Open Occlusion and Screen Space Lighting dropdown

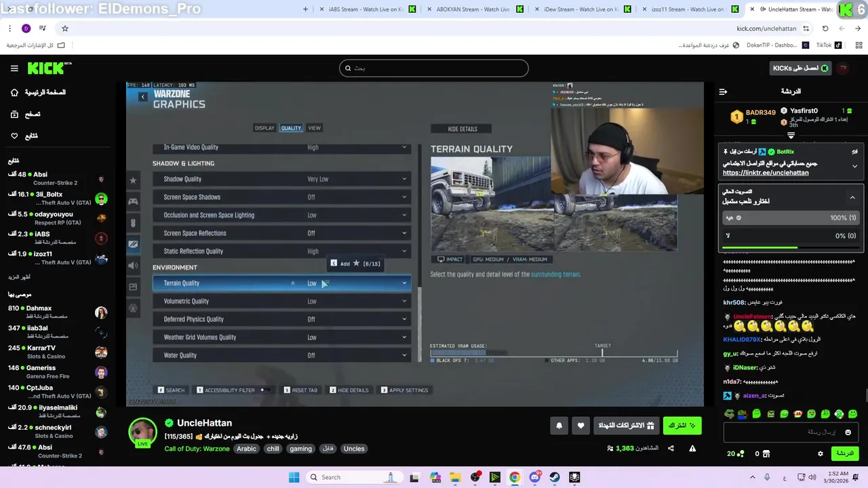coord(282,215)
